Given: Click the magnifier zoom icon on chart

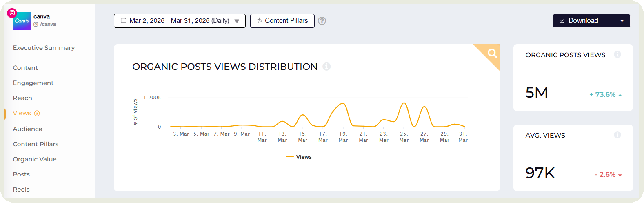Looking at the screenshot, I should (492, 53).
